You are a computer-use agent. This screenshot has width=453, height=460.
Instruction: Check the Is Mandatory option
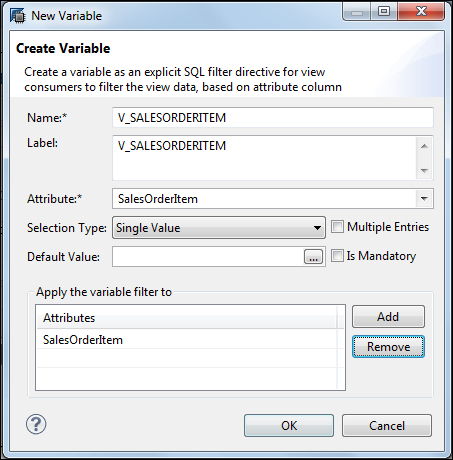pyautogui.click(x=337, y=256)
